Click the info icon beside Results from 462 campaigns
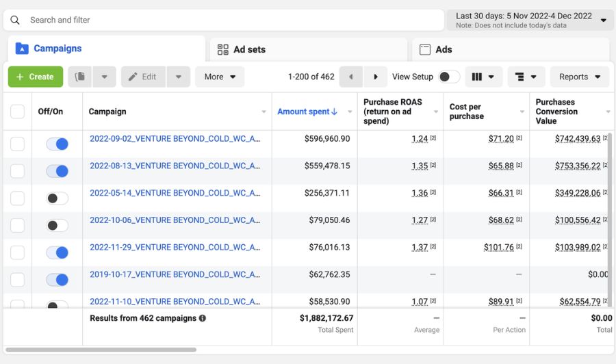The width and height of the screenshot is (616, 364). pyautogui.click(x=203, y=318)
